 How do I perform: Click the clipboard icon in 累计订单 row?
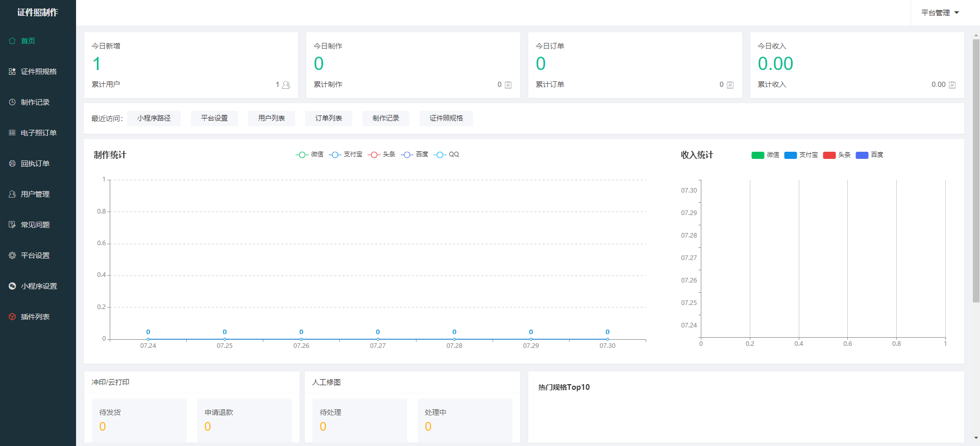click(730, 85)
